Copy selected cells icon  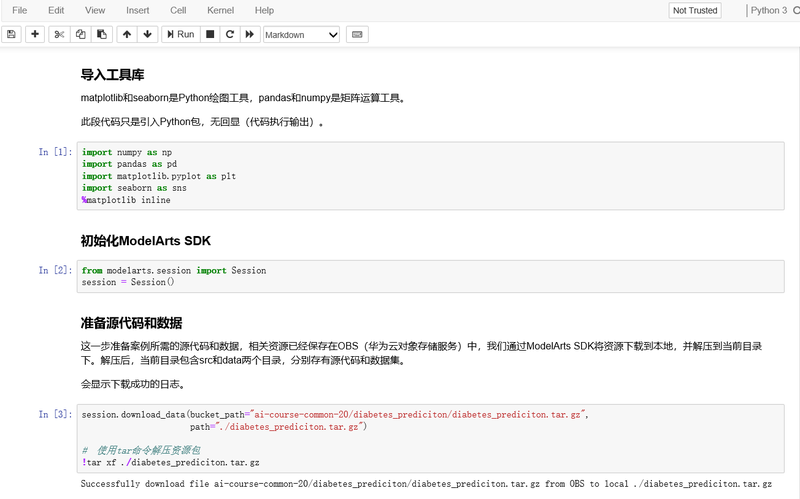tap(81, 34)
